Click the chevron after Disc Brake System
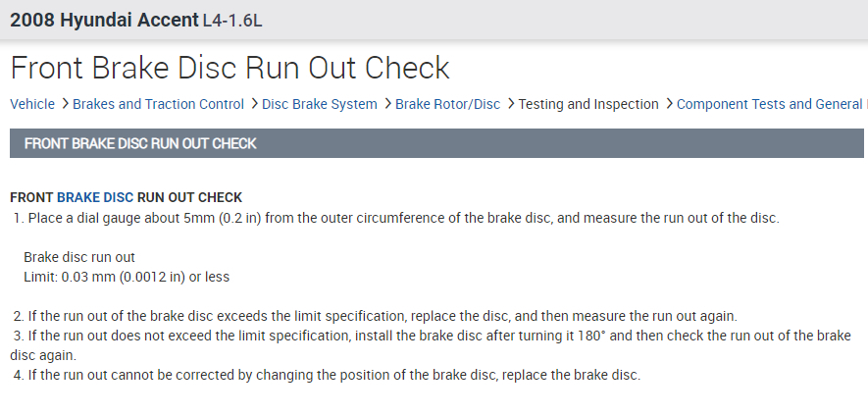 (387, 103)
